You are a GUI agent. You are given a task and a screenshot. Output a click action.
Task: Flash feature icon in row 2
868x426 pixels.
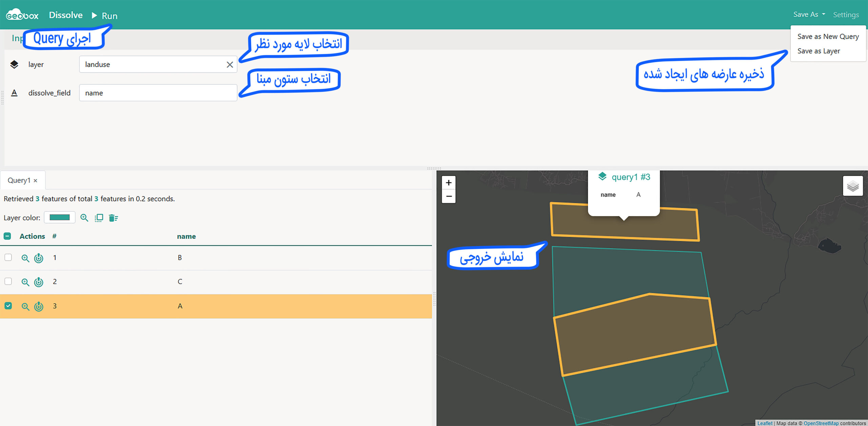coord(39,282)
